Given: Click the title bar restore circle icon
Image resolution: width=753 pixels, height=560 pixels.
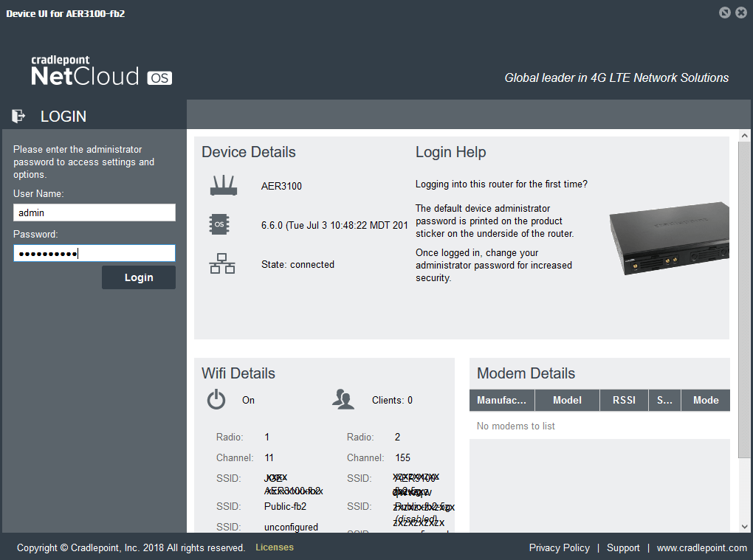Looking at the screenshot, I should click(x=724, y=13).
